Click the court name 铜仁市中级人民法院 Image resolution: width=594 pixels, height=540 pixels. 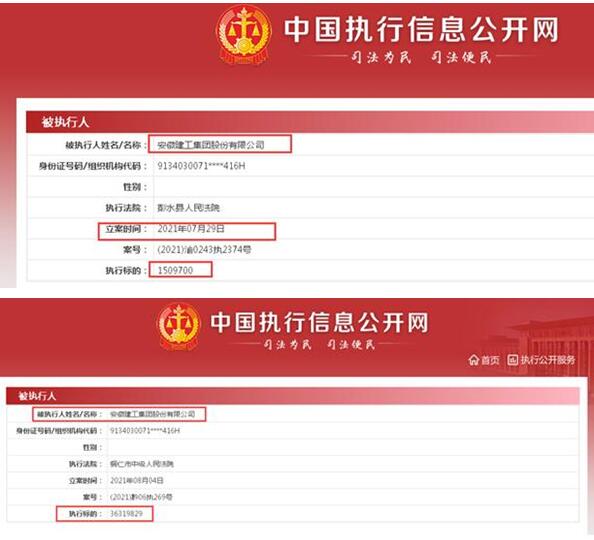(141, 464)
